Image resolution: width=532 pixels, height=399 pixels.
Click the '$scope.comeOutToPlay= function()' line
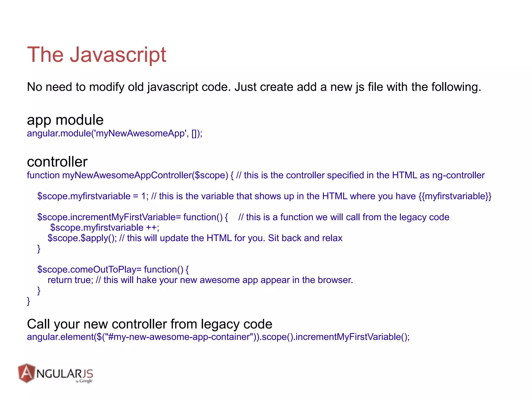(113, 269)
